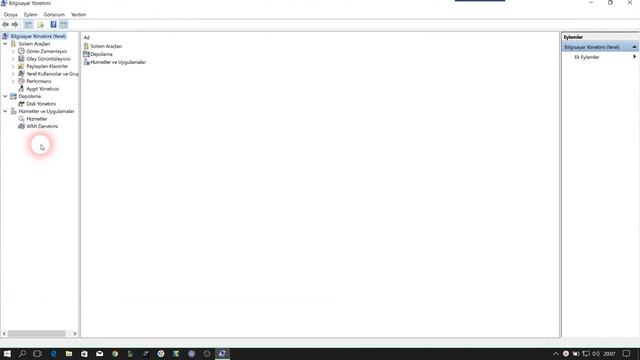The height and width of the screenshot is (360, 640).
Task: Open Hizmetler in the tree
Action: [x=37, y=119]
